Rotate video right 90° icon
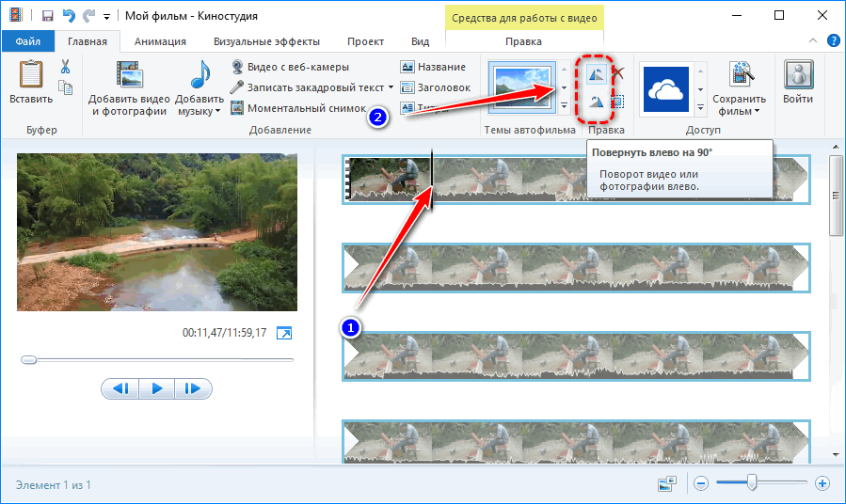 tap(596, 102)
